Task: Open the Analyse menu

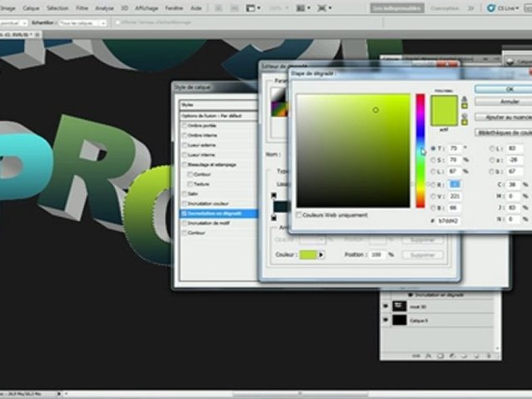Action: click(104, 8)
